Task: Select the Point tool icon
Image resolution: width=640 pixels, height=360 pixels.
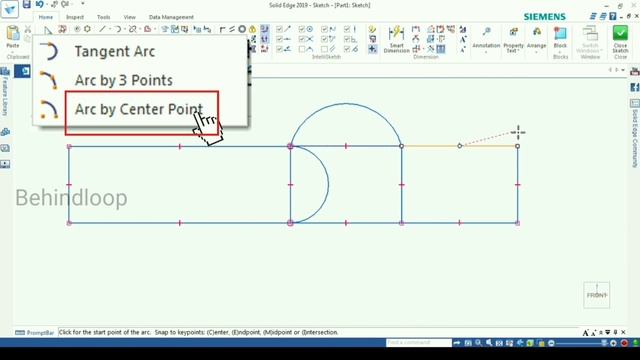Action: tap(77, 29)
